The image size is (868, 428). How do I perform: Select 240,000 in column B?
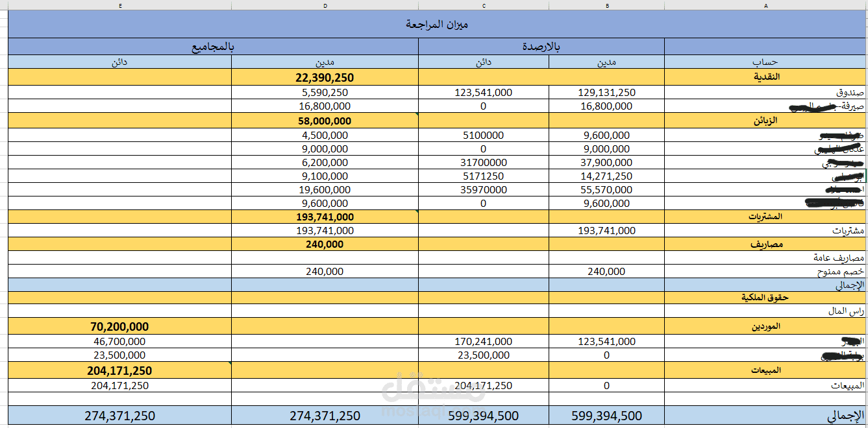click(607, 272)
